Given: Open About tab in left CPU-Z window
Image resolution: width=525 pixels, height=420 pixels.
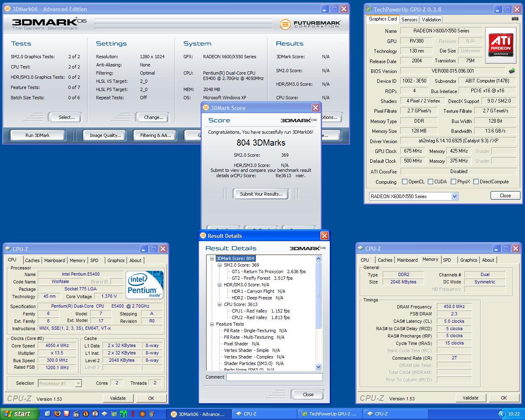Looking at the screenshot, I should click(x=135, y=260).
